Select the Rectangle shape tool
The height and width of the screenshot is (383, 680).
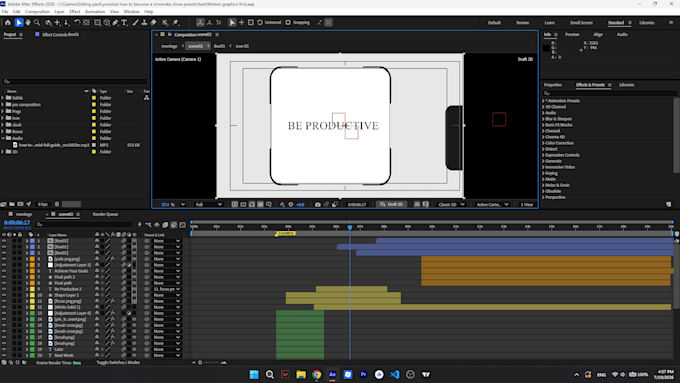tap(98, 23)
